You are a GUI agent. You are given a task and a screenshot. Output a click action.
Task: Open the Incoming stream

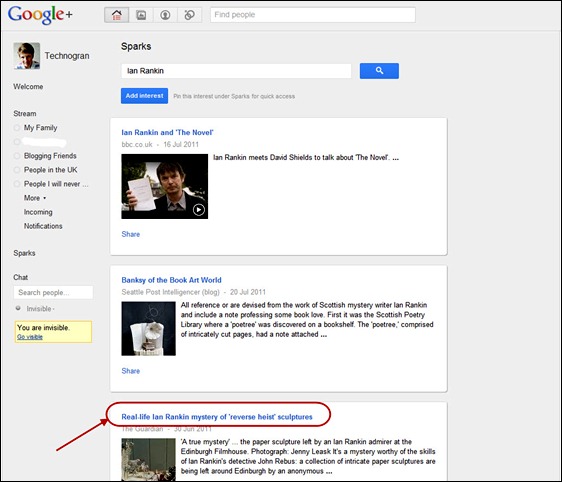pos(38,212)
